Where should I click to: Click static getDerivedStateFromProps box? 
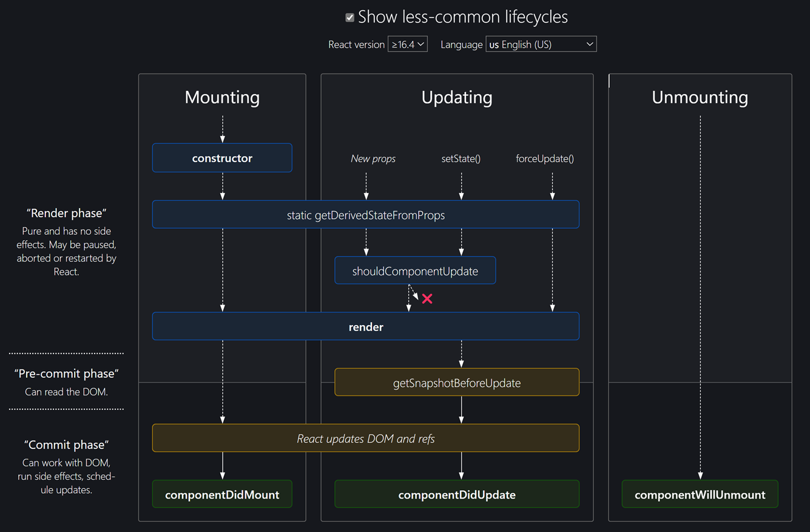(366, 215)
